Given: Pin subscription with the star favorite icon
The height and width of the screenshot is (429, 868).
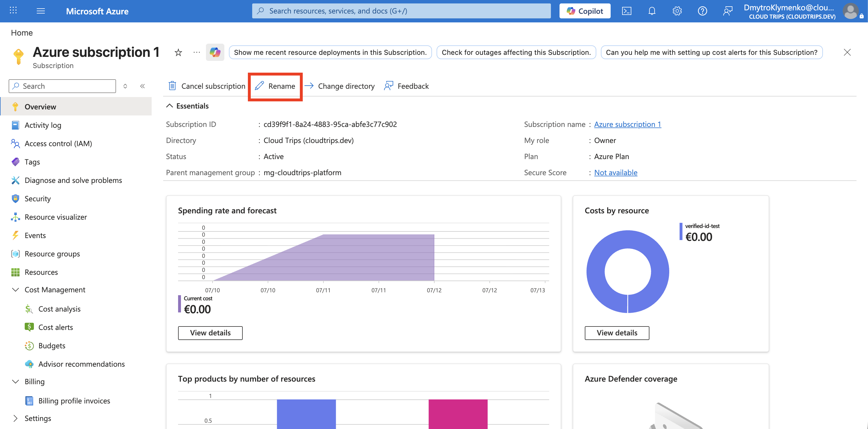Looking at the screenshot, I should coord(178,53).
